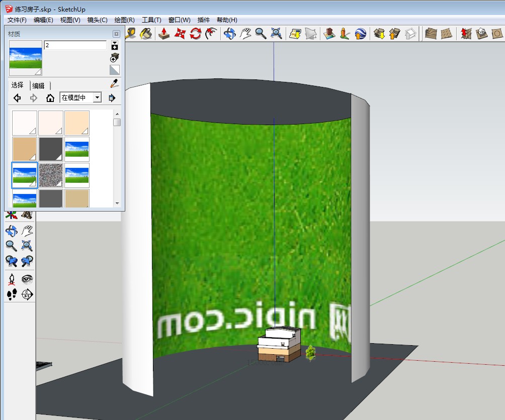Screen dimensions: 505x420
Task: Click Zoom Extents in left toolbar
Action: (27, 246)
